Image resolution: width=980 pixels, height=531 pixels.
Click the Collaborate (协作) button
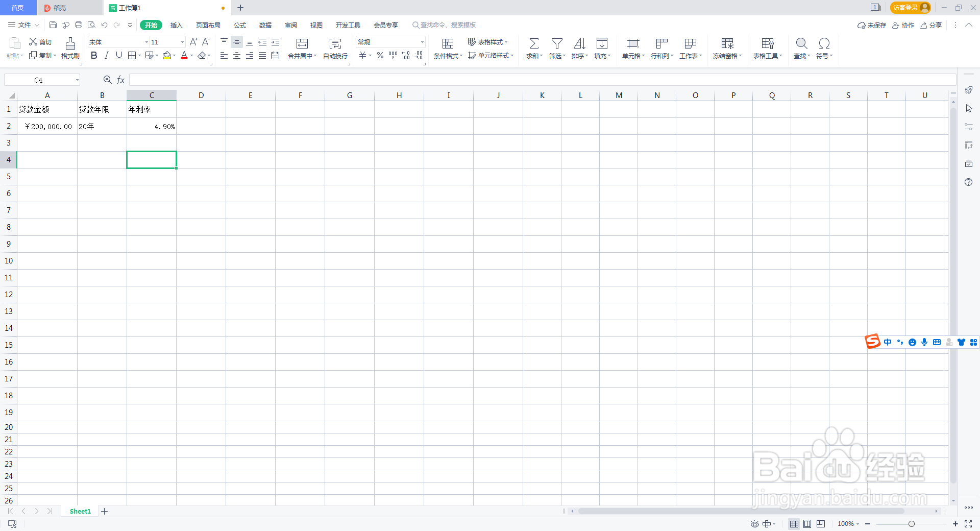903,25
